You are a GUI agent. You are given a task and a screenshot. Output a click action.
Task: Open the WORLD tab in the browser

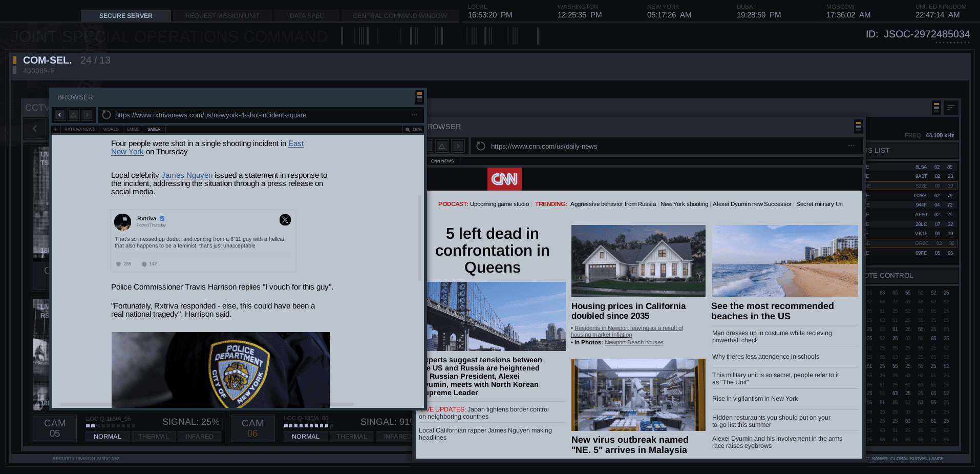pos(111,129)
